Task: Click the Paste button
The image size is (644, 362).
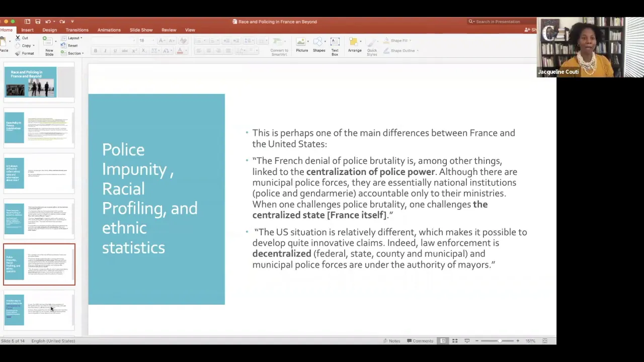Action: [x=4, y=46]
